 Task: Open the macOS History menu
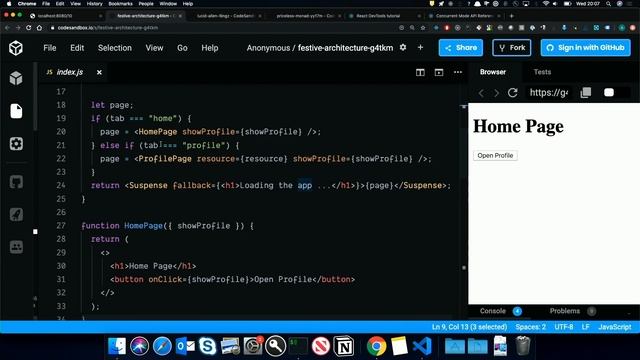[95, 4]
